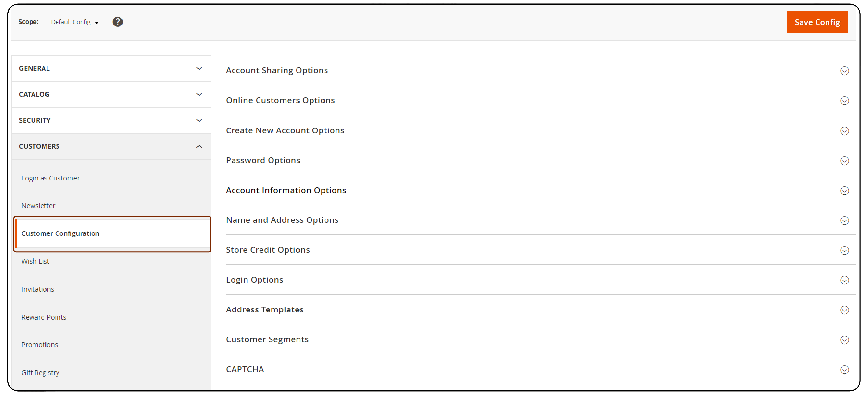Open the Newsletter settings page
Viewport: 868px width, 394px height.
click(x=38, y=205)
